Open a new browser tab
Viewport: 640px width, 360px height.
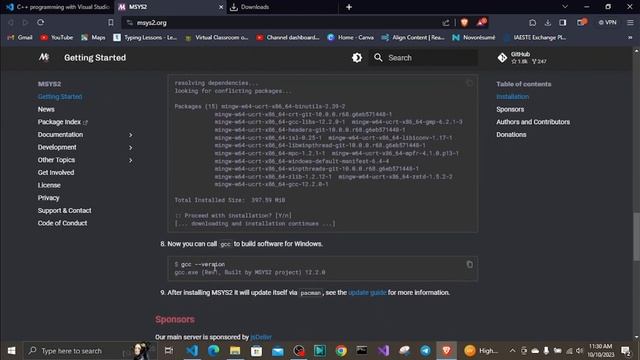[x=349, y=7]
